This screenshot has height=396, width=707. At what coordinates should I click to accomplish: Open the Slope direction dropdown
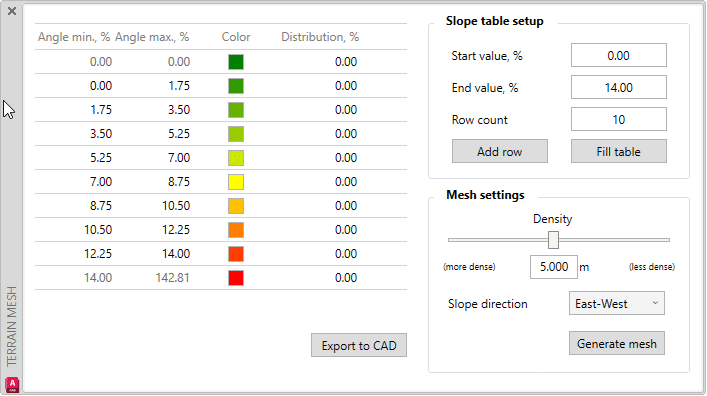click(x=616, y=304)
